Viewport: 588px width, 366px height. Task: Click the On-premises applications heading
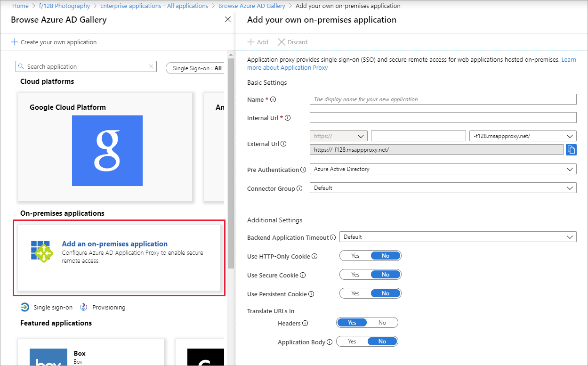click(x=62, y=213)
